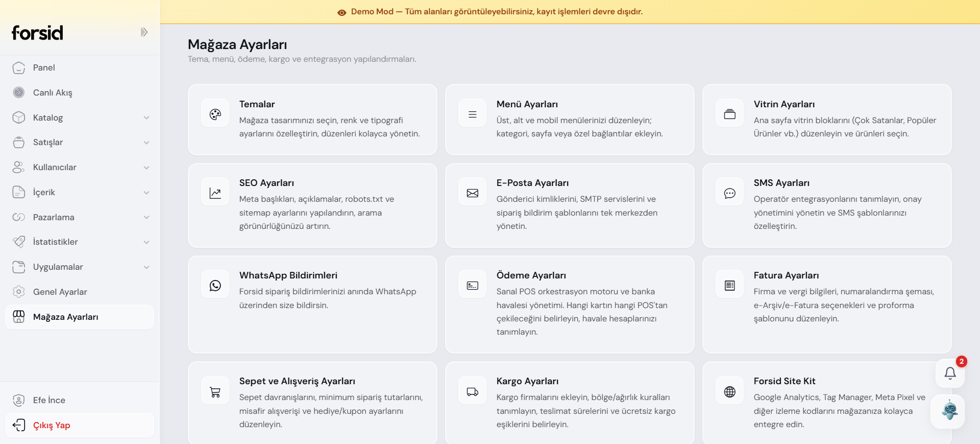Click the Menü Ayarları hamburger icon
Screen dimensions: 980x444
click(473, 114)
